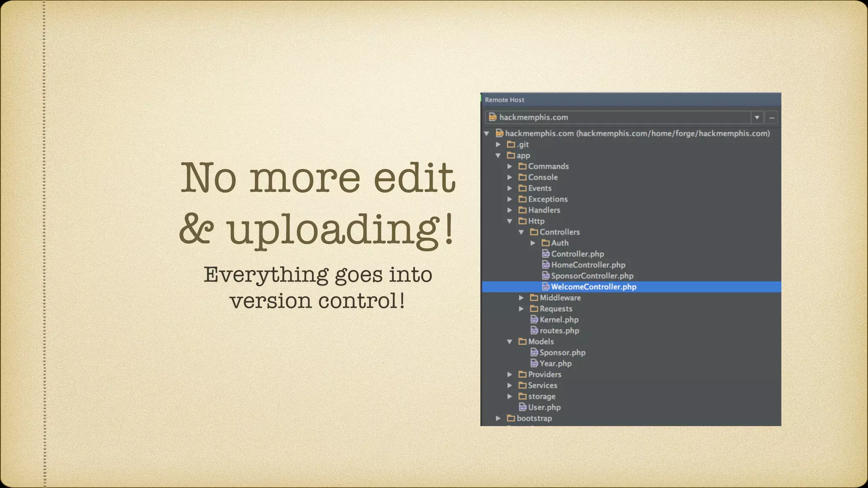Image resolution: width=868 pixels, height=488 pixels.
Task: Click the HomeController.php file icon
Action: [x=546, y=265]
